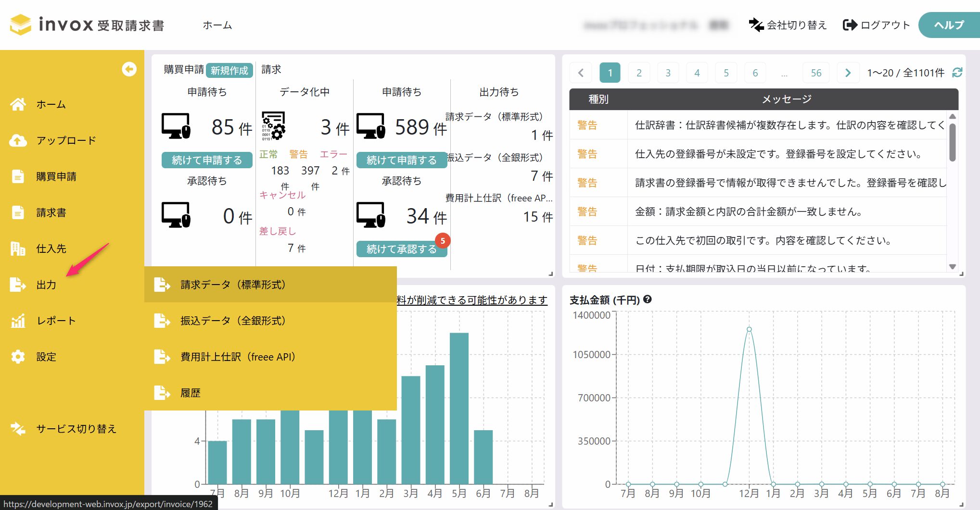Open 設定 gear icon in sidebar
Screen dimensions: 980x510
coord(18,357)
